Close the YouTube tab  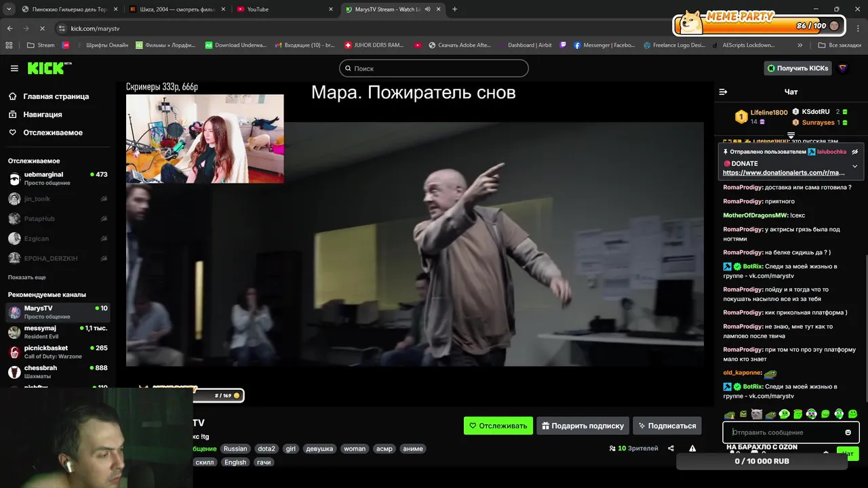tap(331, 9)
